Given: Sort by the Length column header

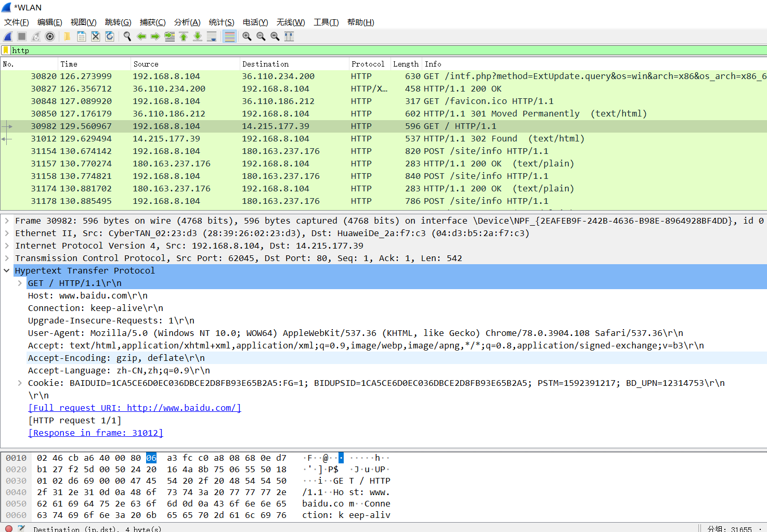Looking at the screenshot, I should (406, 64).
